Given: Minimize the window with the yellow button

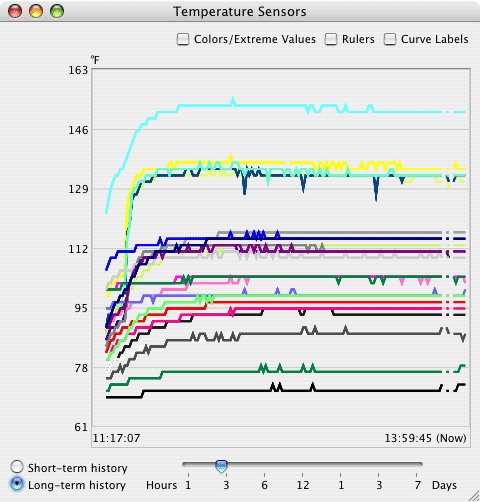Looking at the screenshot, I should tap(36, 11).
